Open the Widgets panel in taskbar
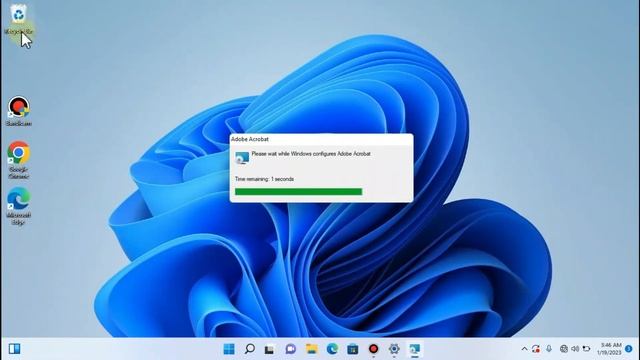 coord(15,349)
